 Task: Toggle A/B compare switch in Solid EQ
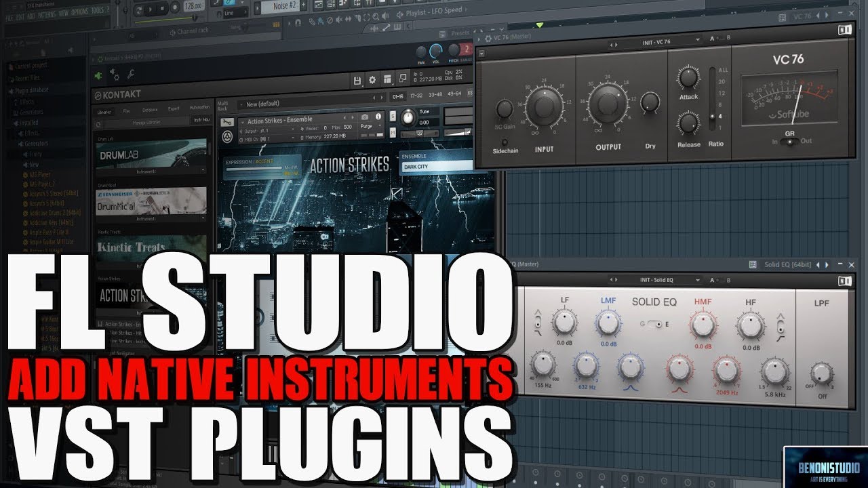719,280
